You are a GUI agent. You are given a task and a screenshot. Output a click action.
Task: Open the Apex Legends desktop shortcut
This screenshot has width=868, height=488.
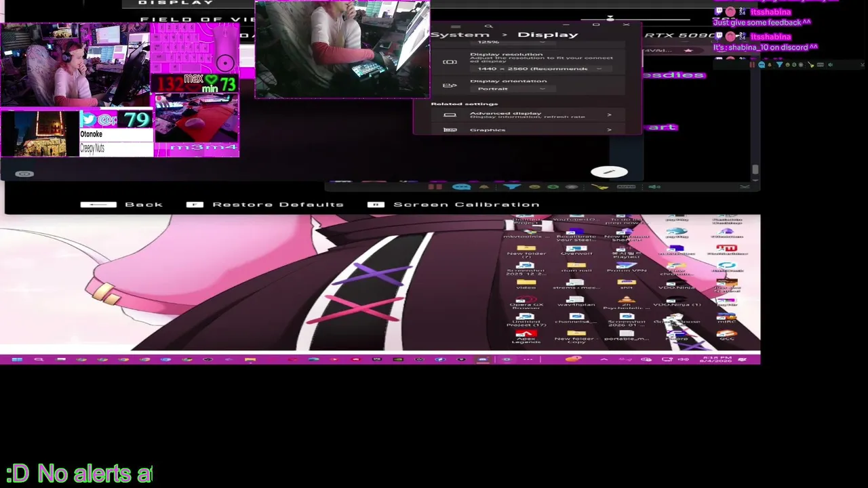pos(526,336)
